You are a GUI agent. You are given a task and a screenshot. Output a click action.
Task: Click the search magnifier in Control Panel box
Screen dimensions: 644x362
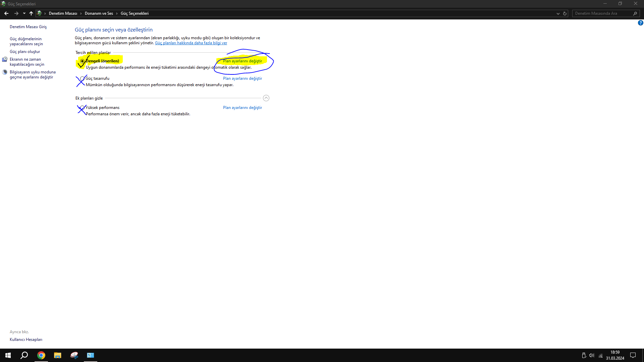pos(635,13)
